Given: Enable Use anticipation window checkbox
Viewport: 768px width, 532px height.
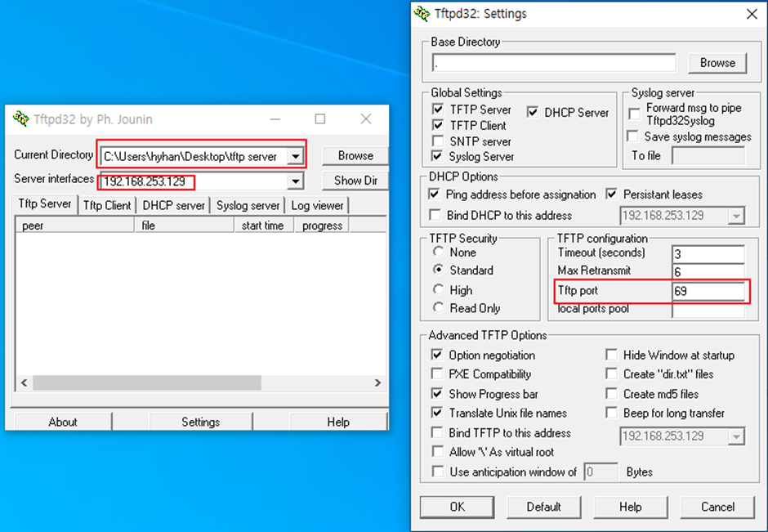Looking at the screenshot, I should [x=437, y=472].
